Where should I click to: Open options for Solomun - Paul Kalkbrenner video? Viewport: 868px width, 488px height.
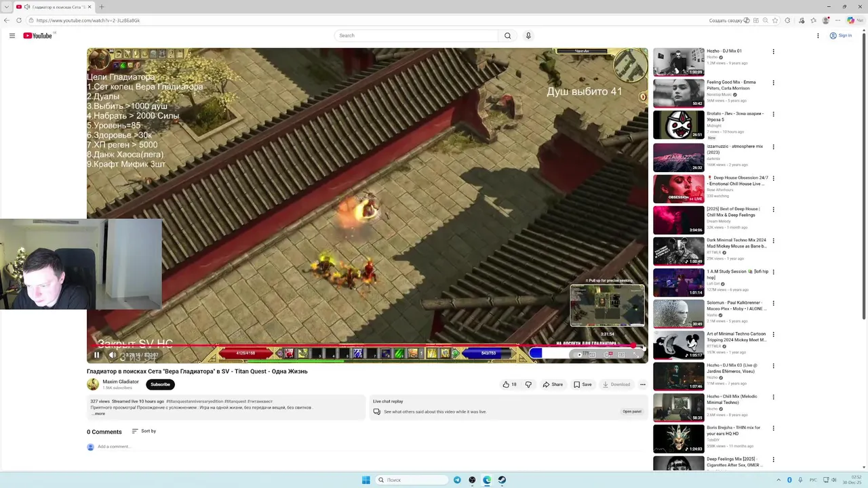coord(773,303)
